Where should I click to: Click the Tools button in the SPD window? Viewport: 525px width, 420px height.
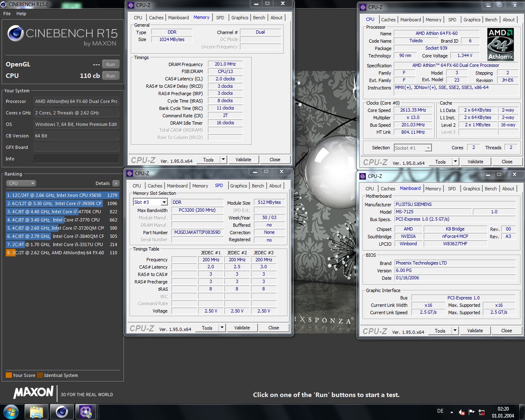pyautogui.click(x=207, y=328)
